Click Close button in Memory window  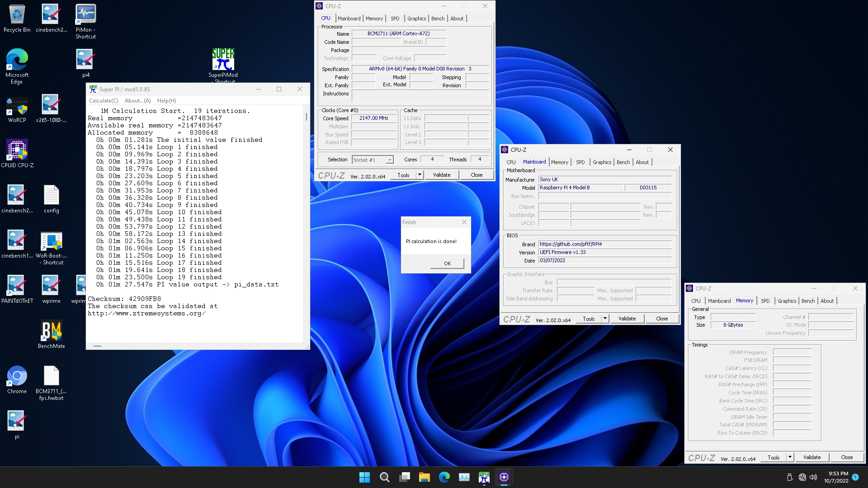pyautogui.click(x=847, y=457)
